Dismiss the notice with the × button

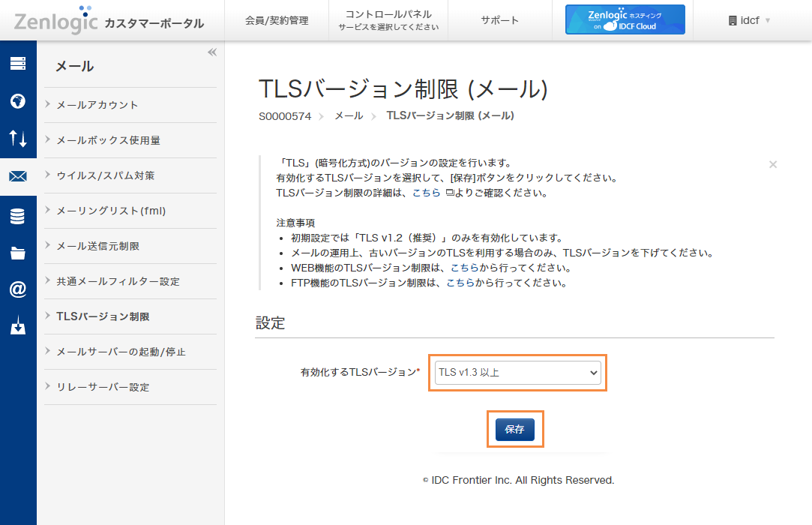pos(772,164)
